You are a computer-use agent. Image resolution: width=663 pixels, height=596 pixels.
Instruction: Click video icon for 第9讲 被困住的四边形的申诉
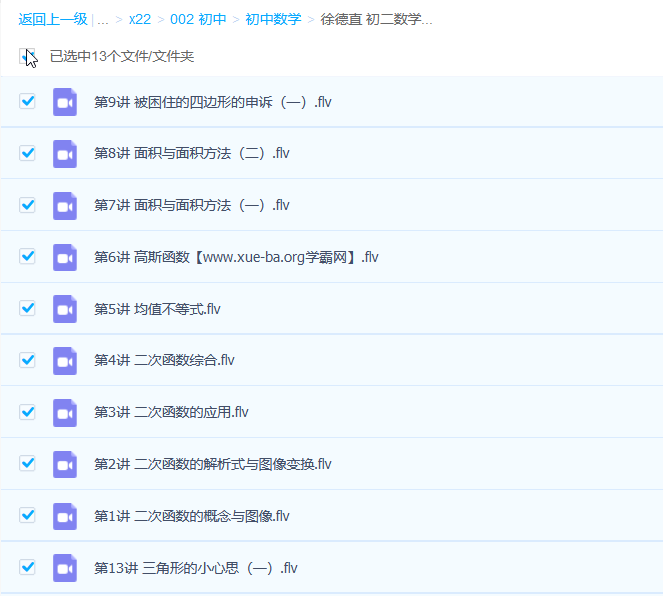click(65, 102)
